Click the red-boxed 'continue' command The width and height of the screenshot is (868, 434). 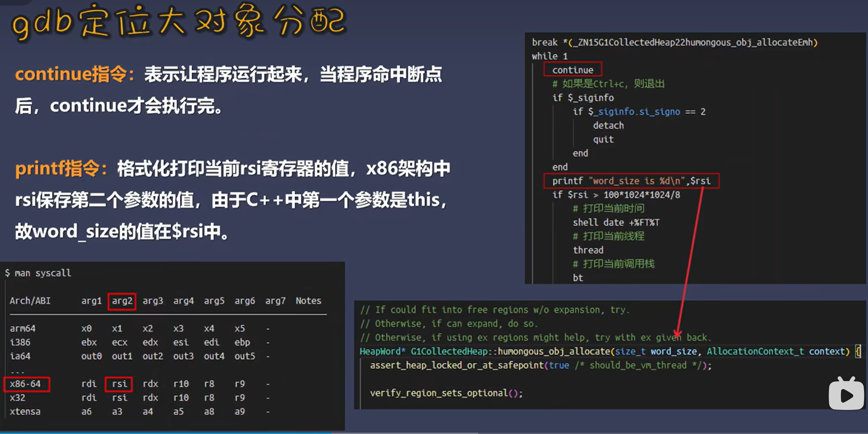[572, 70]
